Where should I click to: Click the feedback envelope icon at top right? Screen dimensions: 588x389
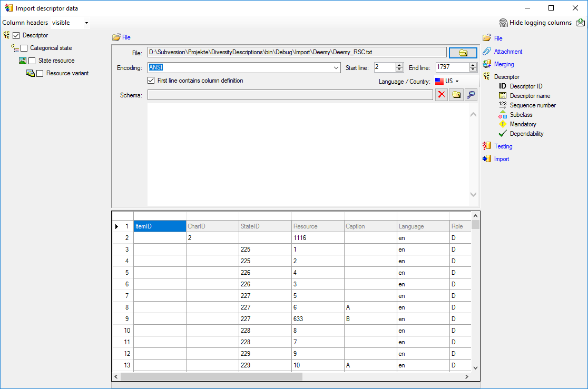[581, 23]
